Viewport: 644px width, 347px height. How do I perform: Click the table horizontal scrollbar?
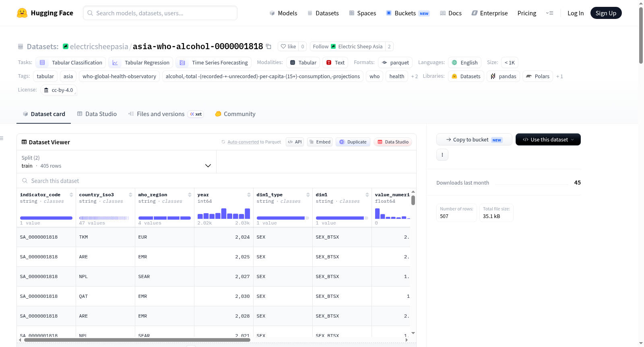[137, 340]
